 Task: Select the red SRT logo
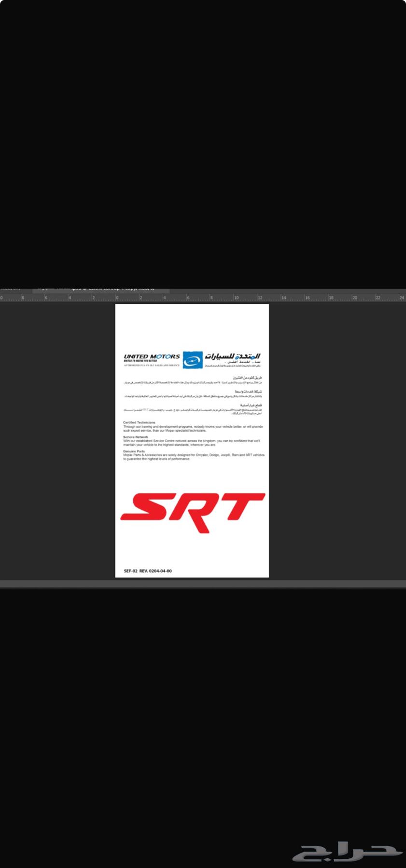[193, 513]
